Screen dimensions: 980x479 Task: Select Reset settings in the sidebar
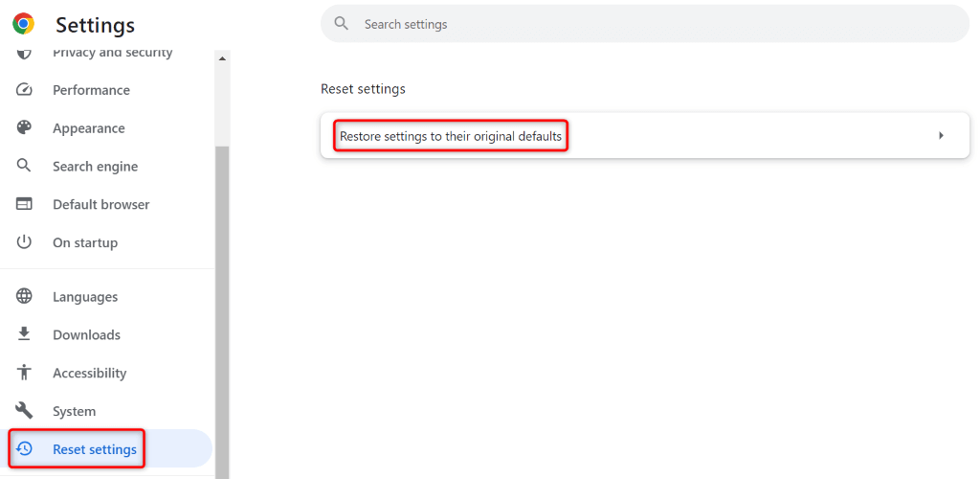point(94,449)
